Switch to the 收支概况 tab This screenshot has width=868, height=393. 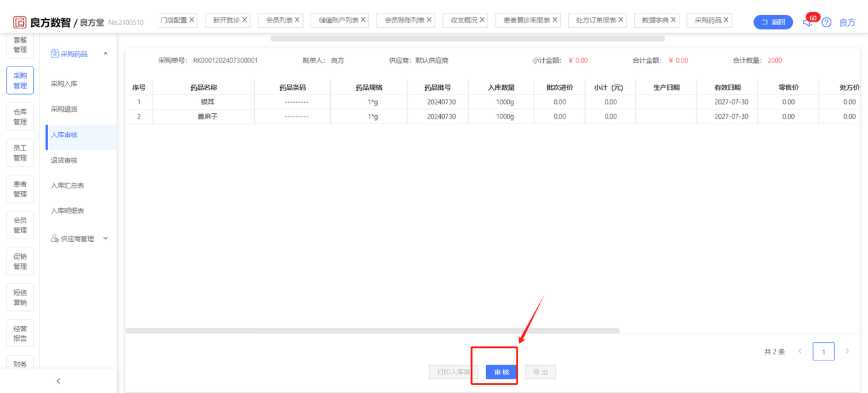[464, 20]
